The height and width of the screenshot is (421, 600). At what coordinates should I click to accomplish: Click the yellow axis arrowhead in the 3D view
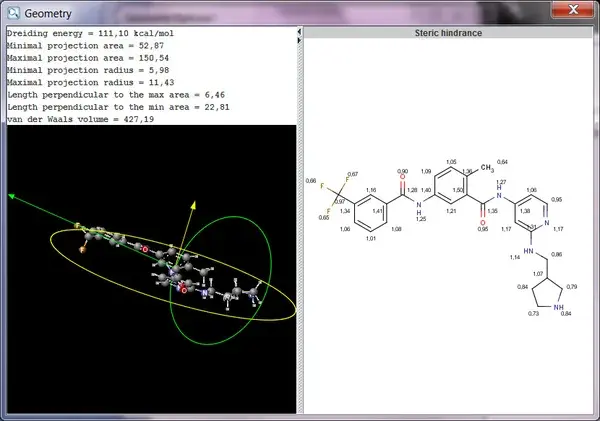coord(194,205)
